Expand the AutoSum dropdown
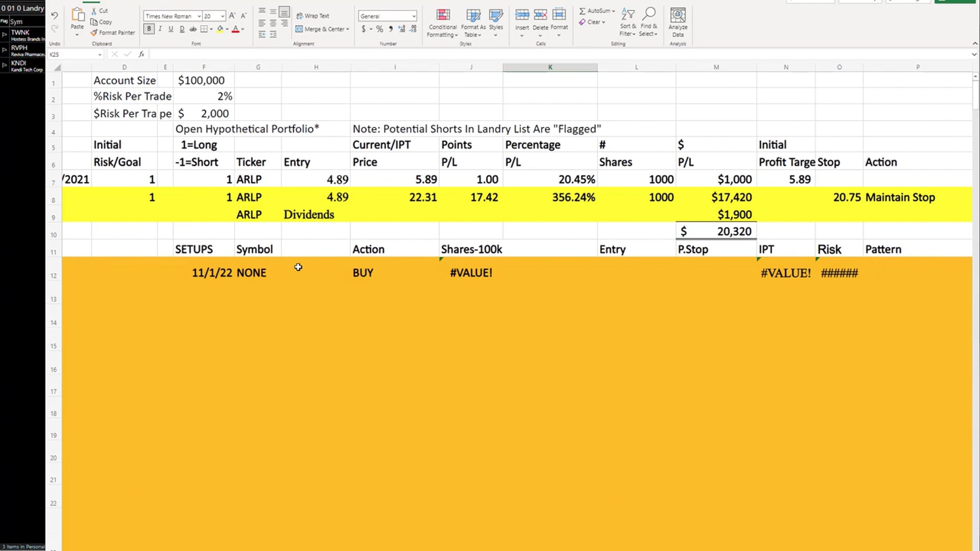This screenshot has width=980, height=551. click(x=613, y=11)
